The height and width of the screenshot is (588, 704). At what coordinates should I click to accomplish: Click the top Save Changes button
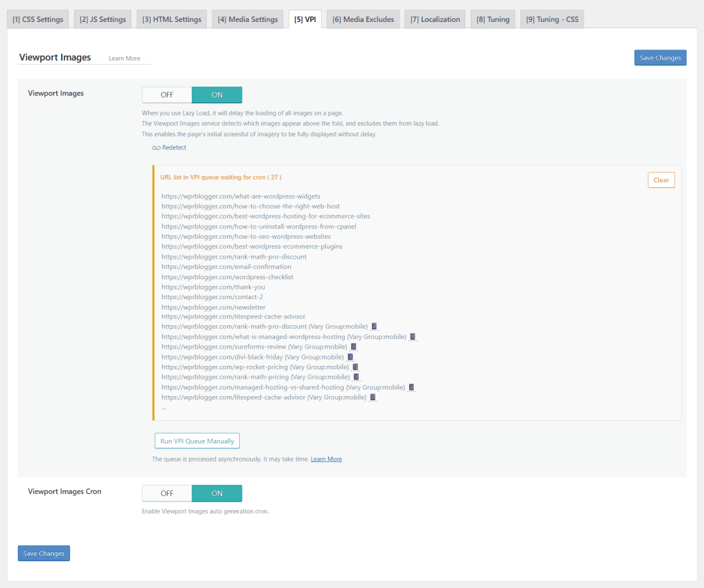[660, 57]
